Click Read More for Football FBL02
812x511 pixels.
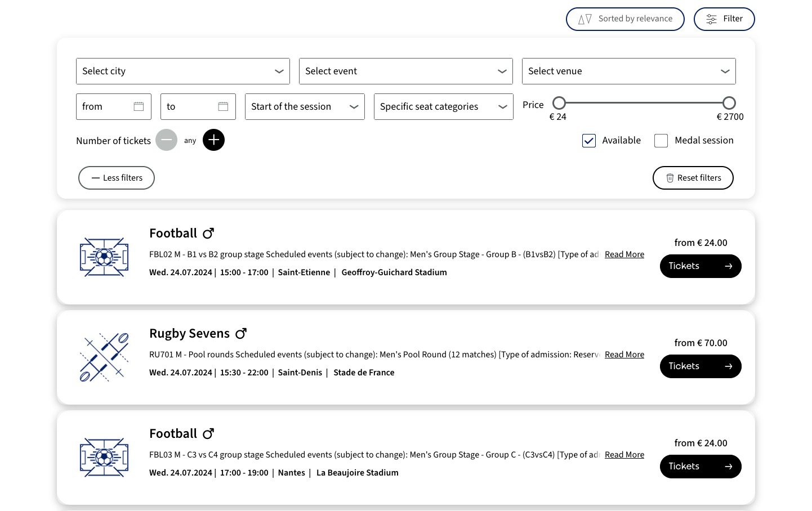(x=624, y=254)
